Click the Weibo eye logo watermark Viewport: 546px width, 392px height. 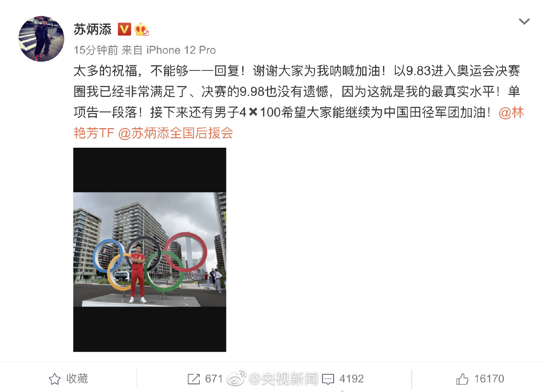click(x=237, y=378)
